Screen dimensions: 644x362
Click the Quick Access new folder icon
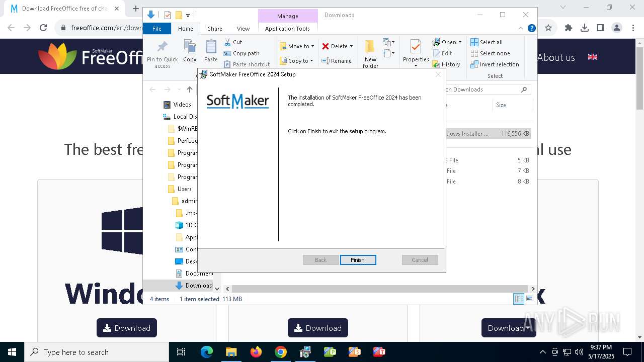click(x=179, y=15)
